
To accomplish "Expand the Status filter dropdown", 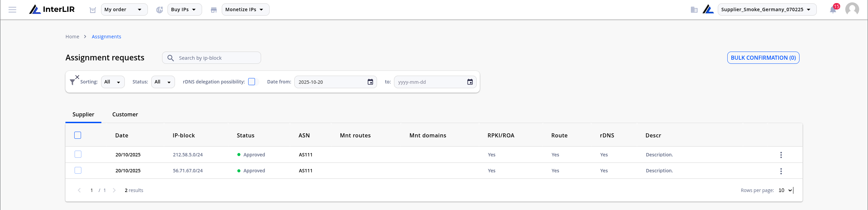I will click(x=163, y=82).
